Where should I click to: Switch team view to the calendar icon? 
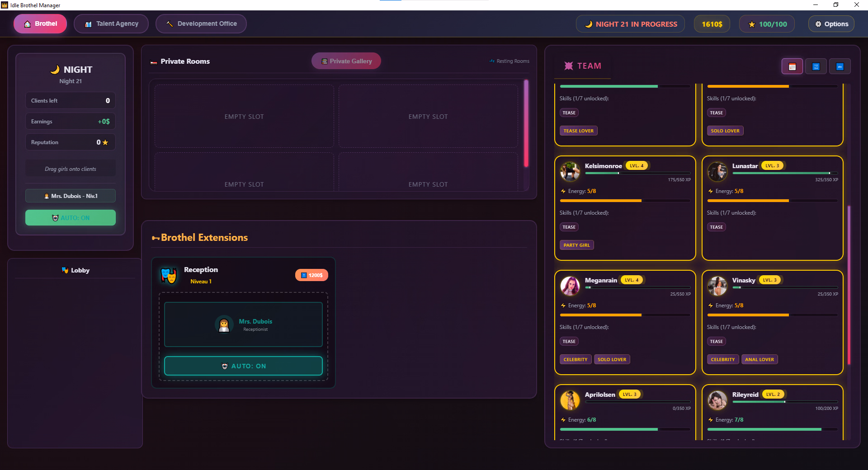792,66
